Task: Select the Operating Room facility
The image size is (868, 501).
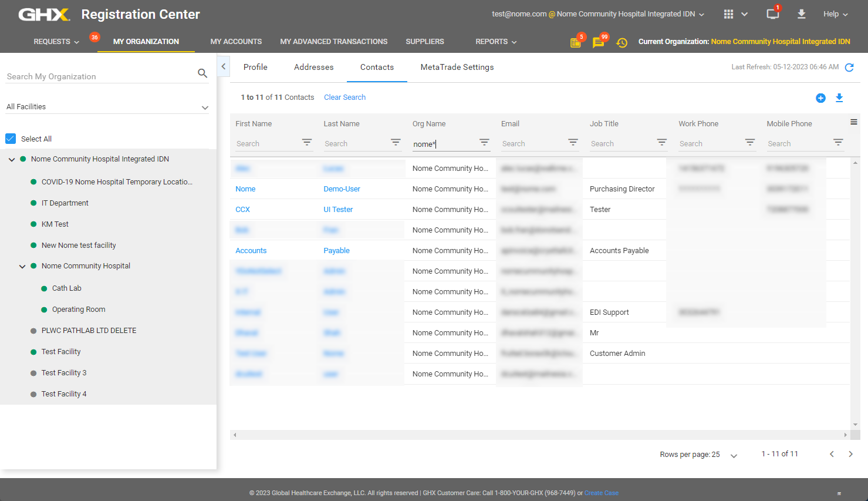Action: point(79,310)
